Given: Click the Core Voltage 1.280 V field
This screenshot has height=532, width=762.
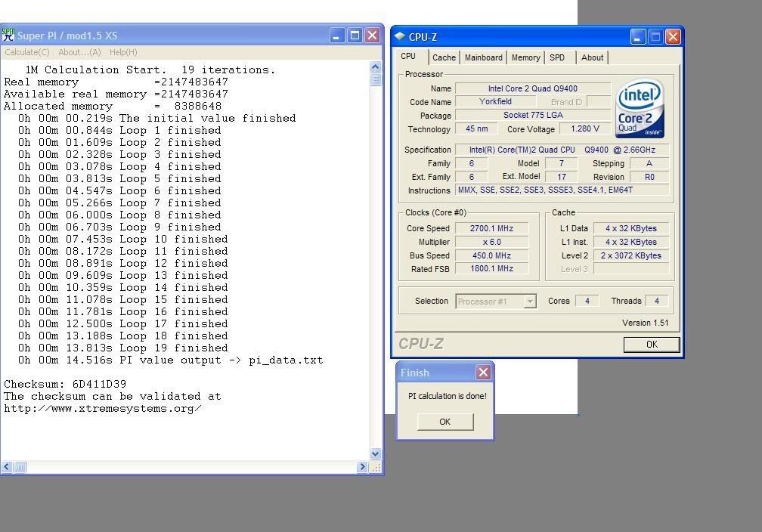Looking at the screenshot, I should point(585,128).
